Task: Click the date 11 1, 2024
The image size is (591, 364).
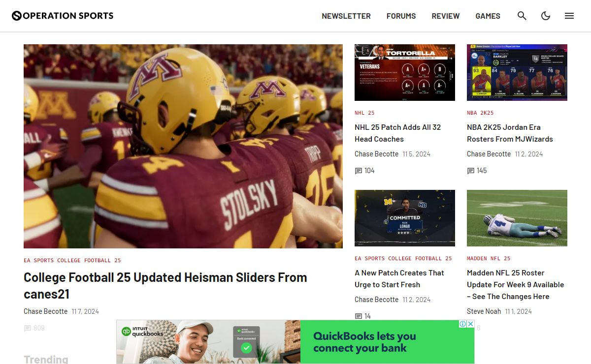Action: [518, 311]
